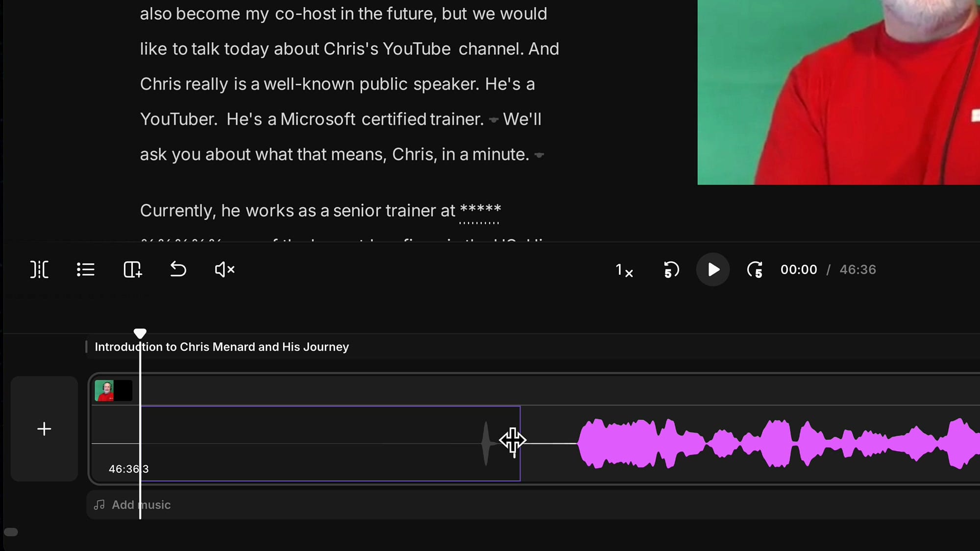The height and width of the screenshot is (551, 980).
Task: Click the undo arrow icon
Action: 178,269
